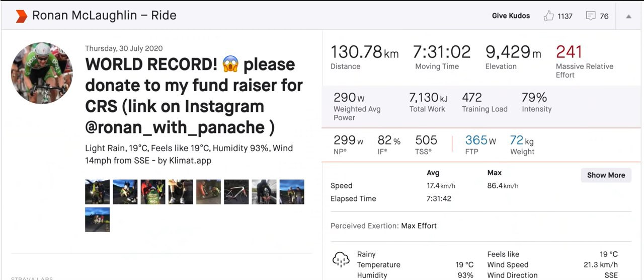Open the first ride photo thumbnail
The width and height of the screenshot is (644, 280).
(98, 192)
